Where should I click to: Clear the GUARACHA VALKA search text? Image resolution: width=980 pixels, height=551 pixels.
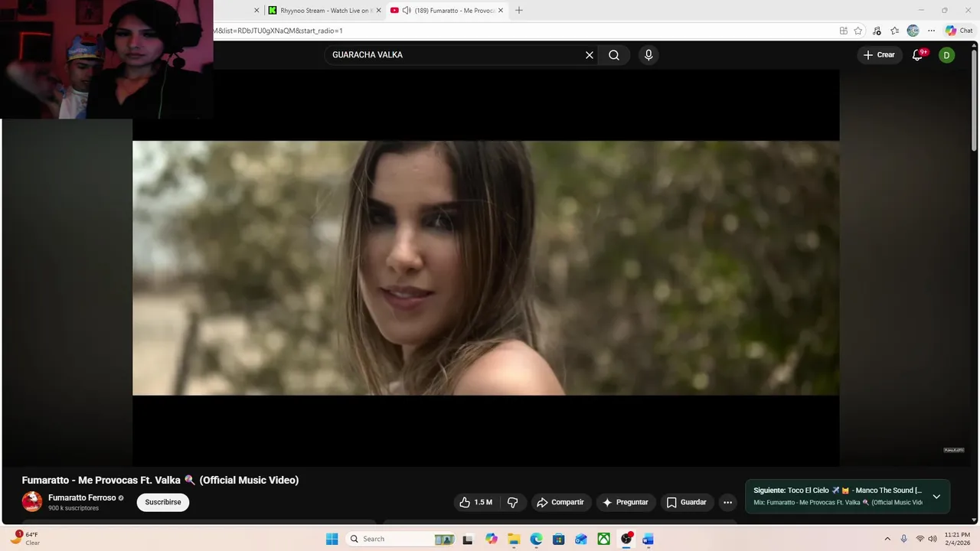coord(590,55)
